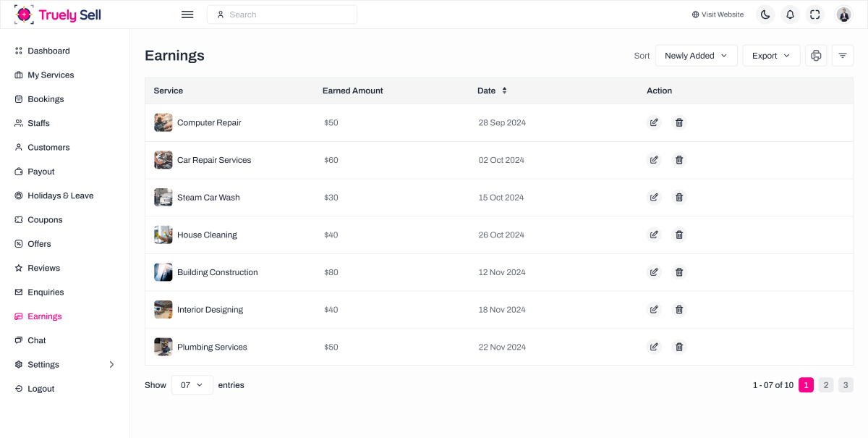Toggle dark mode with moon icon

point(765,14)
